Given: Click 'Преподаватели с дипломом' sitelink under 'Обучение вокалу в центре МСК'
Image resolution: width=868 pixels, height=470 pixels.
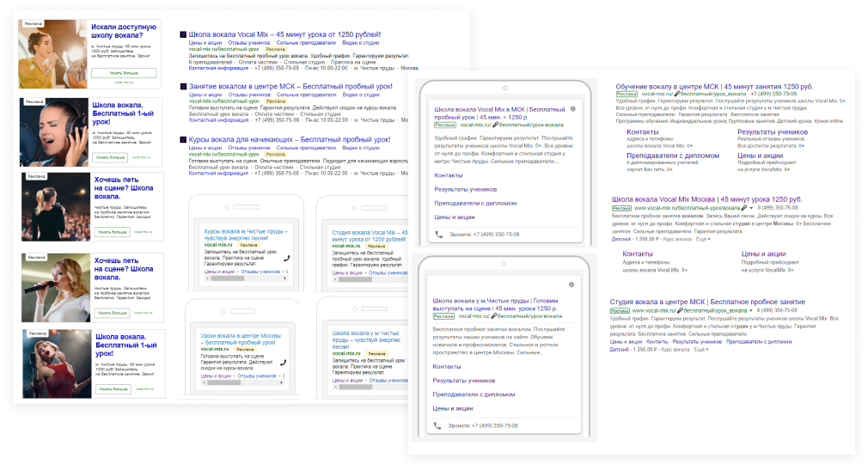Looking at the screenshot, I should [x=673, y=156].
